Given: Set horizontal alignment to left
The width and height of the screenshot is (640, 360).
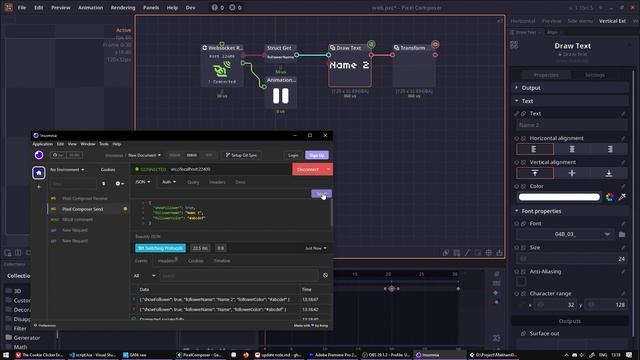Looking at the screenshot, I should pos(535,149).
